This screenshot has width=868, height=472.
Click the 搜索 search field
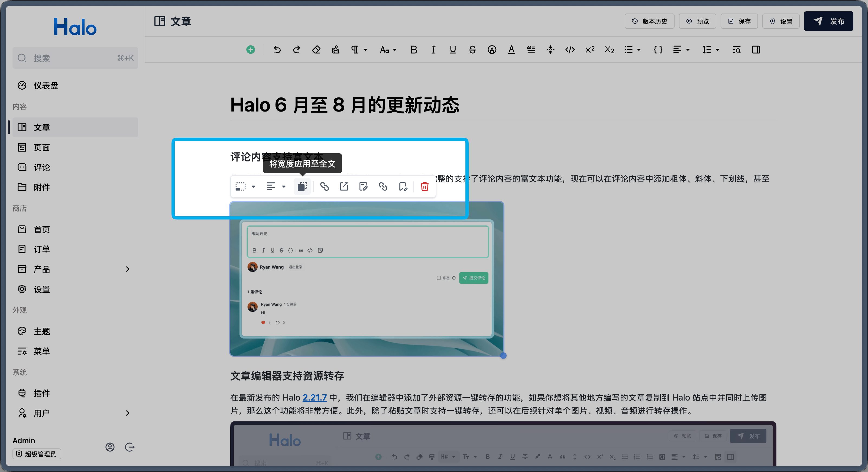coord(75,58)
